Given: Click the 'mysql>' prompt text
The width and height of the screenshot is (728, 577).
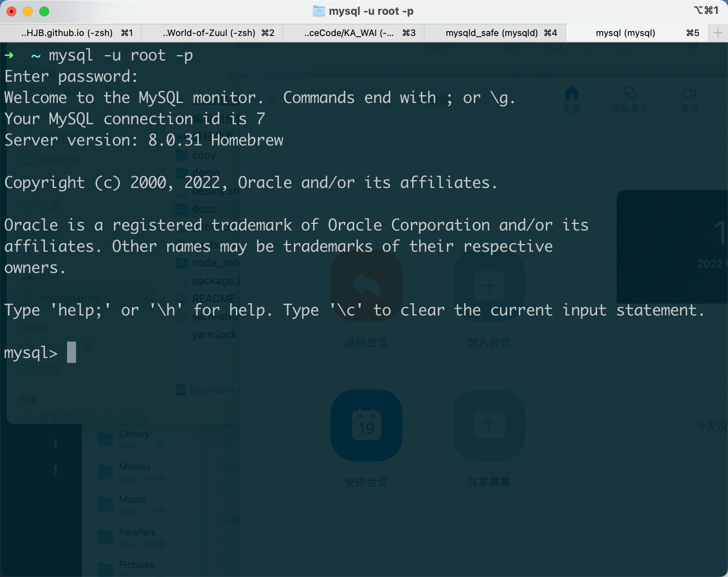Looking at the screenshot, I should click(x=31, y=353).
